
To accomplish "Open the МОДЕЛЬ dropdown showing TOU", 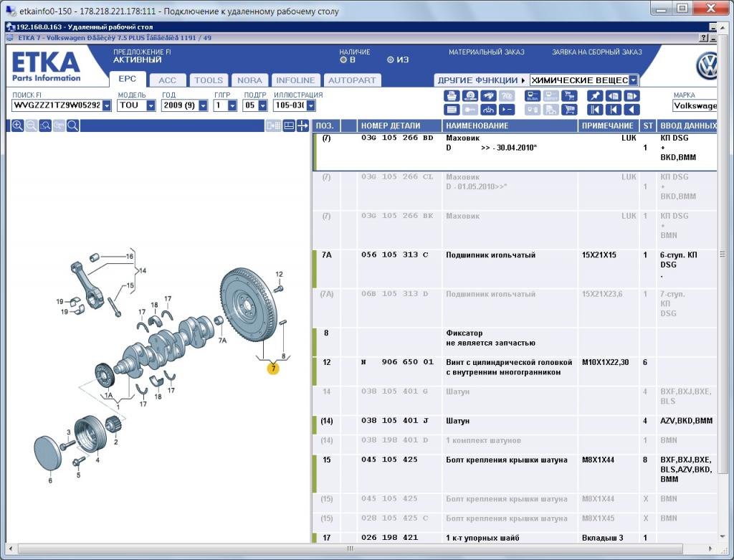I will click(151, 105).
